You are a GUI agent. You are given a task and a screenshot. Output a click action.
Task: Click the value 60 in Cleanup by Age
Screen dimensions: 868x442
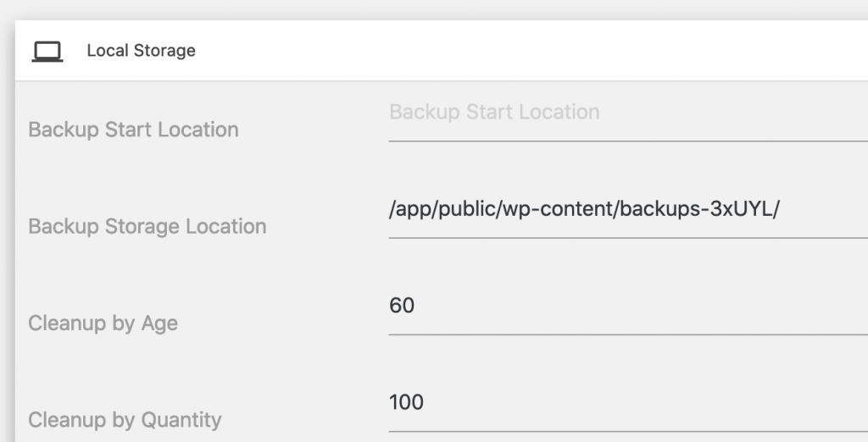[402, 306]
